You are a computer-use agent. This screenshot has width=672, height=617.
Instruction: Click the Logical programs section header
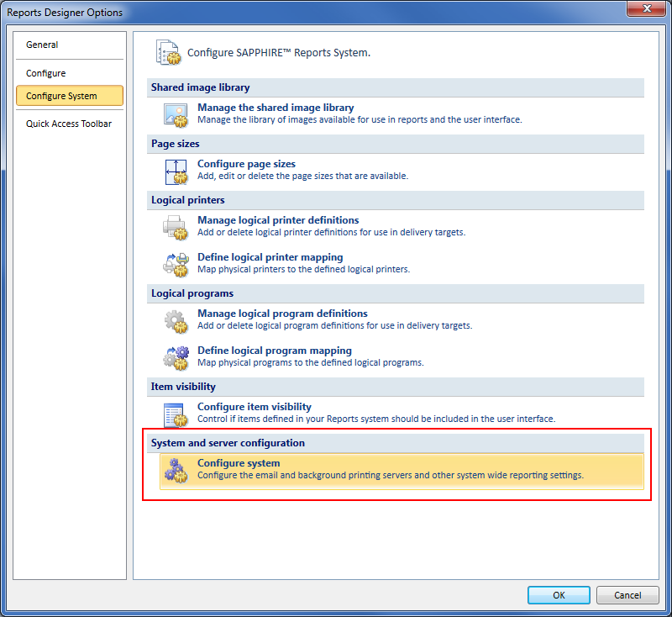pos(395,293)
